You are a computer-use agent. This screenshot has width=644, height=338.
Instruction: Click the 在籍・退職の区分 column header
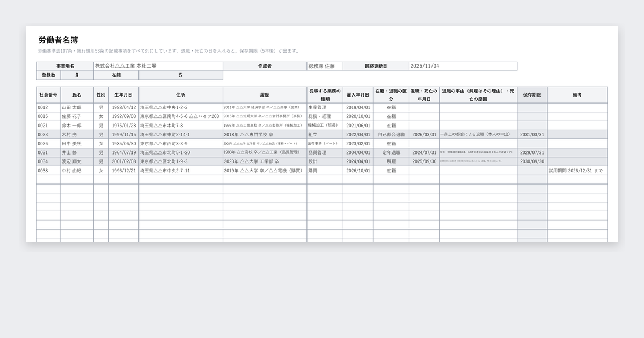point(391,95)
